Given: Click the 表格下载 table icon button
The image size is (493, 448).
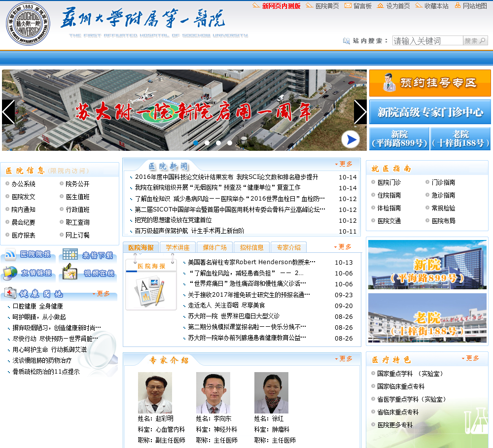Looking at the screenshot, I should pos(88,255).
